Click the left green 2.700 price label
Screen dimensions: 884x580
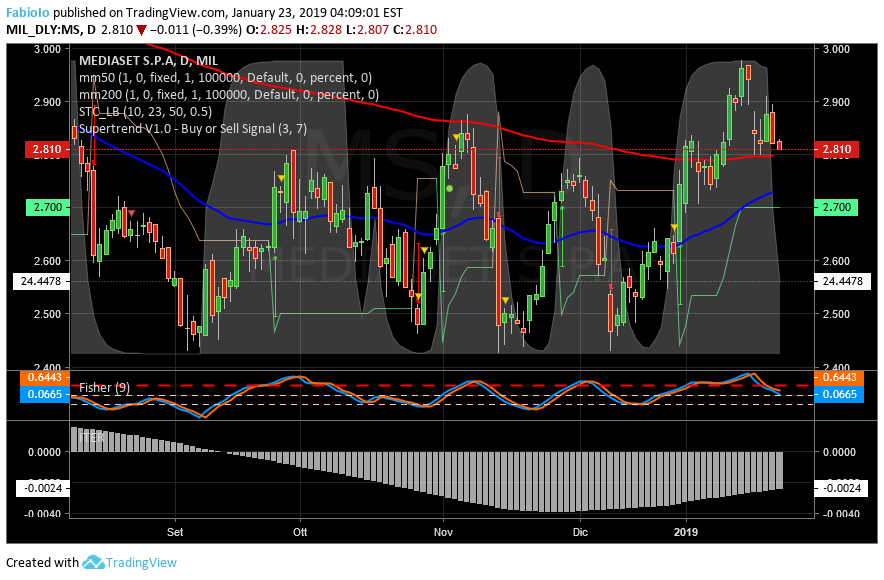tap(47, 207)
